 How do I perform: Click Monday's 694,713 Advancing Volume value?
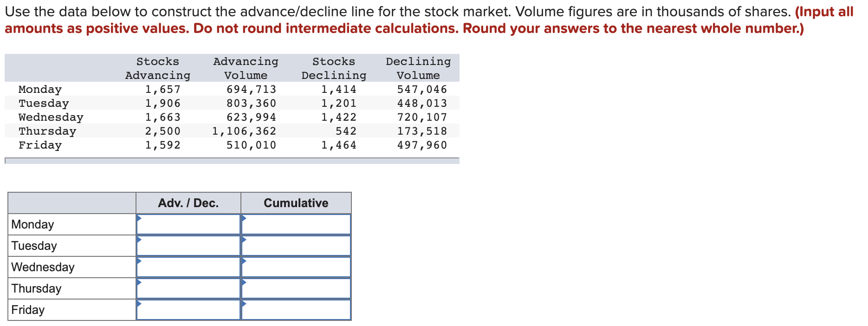(x=251, y=89)
